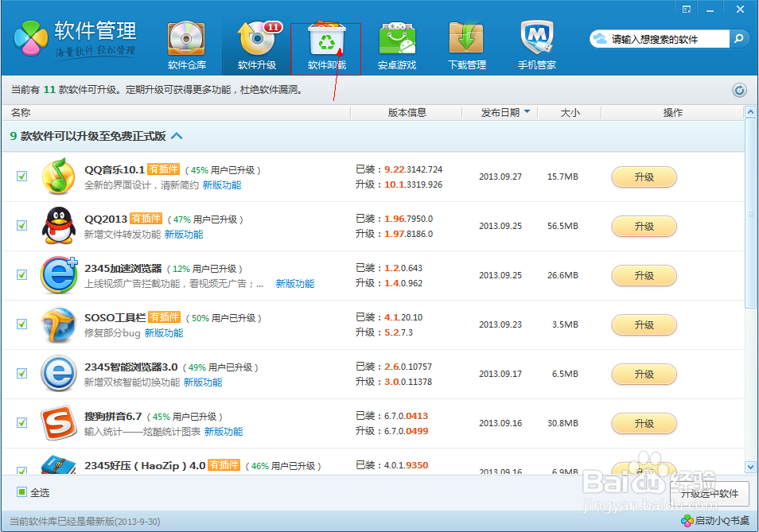Click 升级 for SOSO工具栏
This screenshot has height=532, width=759.
pyautogui.click(x=644, y=325)
